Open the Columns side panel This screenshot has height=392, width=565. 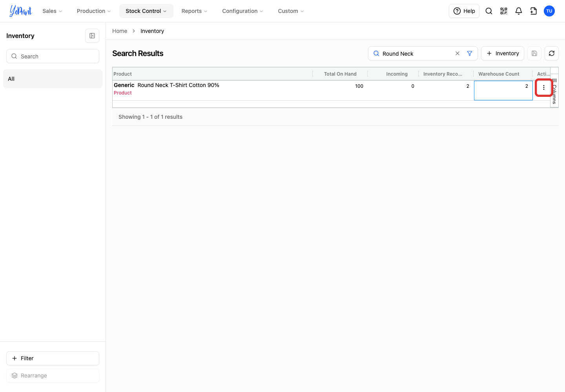click(x=554, y=91)
